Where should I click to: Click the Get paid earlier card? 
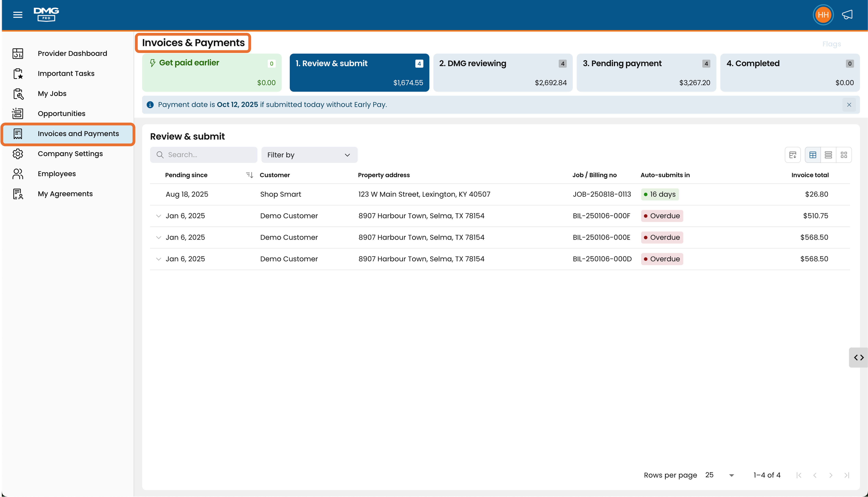(x=212, y=73)
